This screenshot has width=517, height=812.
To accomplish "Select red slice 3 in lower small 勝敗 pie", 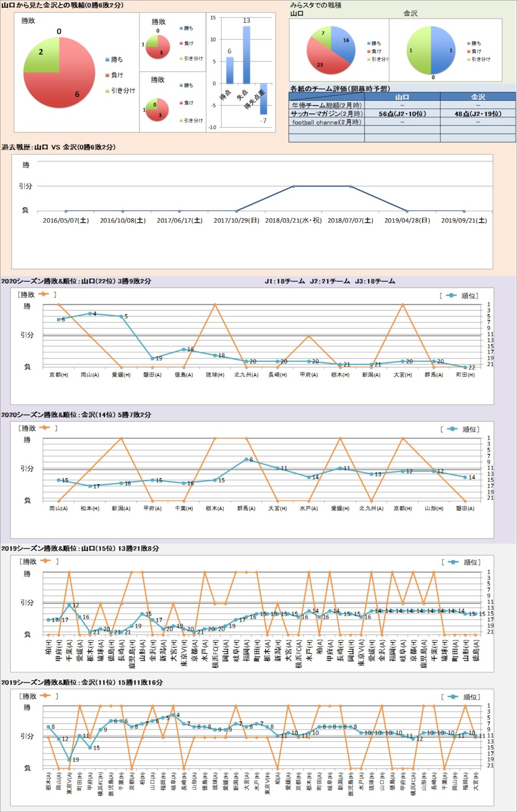I will 160,113.
